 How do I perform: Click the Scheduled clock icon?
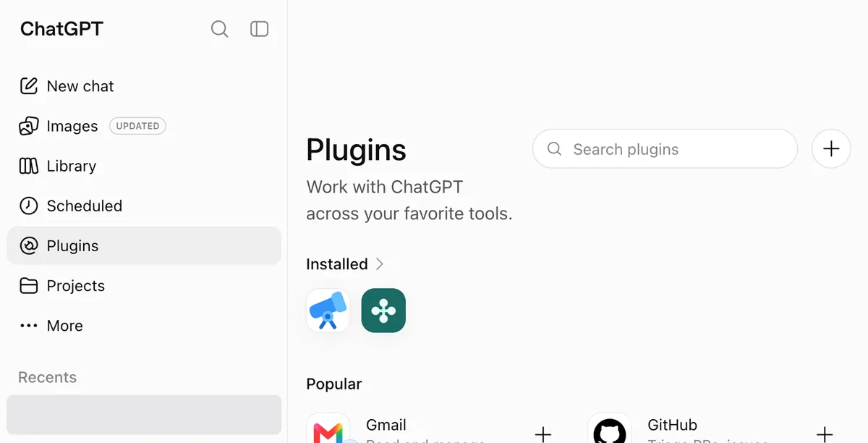tap(28, 206)
